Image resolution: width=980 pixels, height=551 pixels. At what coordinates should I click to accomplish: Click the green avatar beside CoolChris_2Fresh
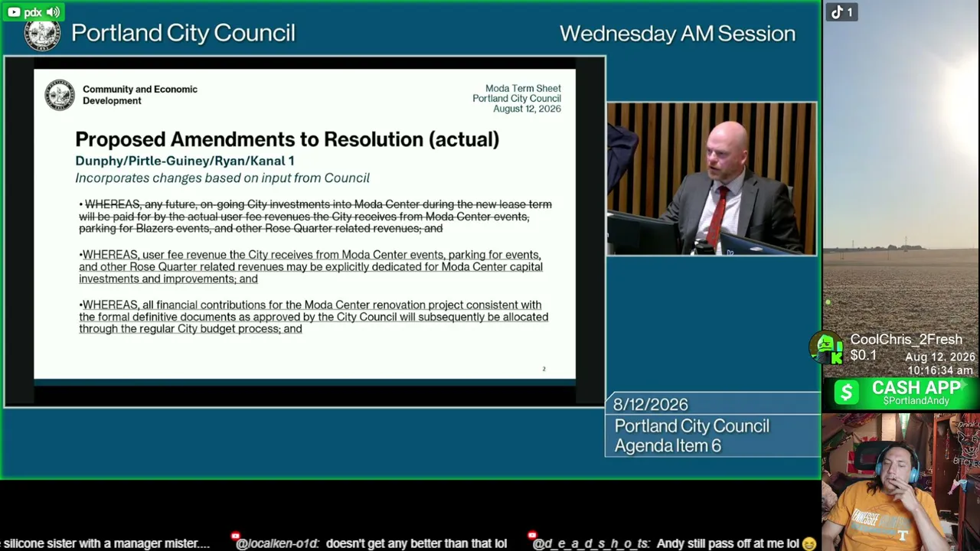click(828, 347)
